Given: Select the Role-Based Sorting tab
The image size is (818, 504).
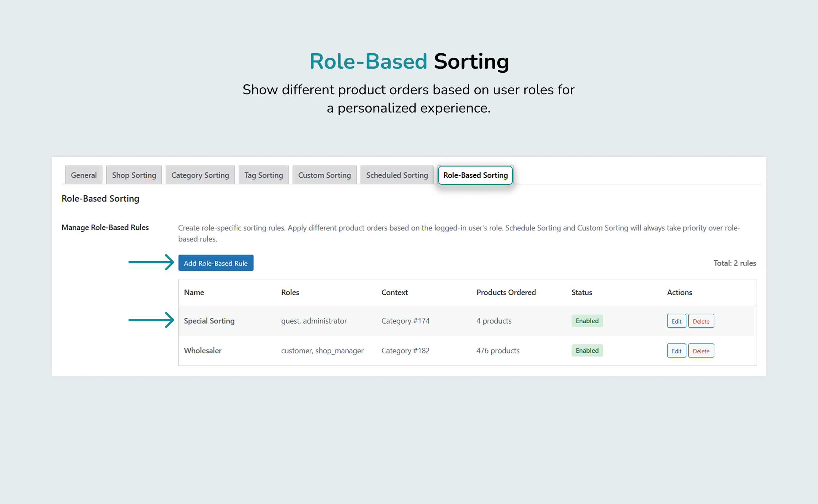Looking at the screenshot, I should 475,175.
